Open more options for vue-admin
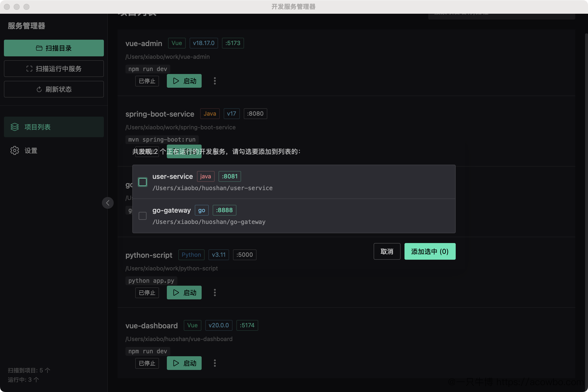 pyautogui.click(x=215, y=81)
